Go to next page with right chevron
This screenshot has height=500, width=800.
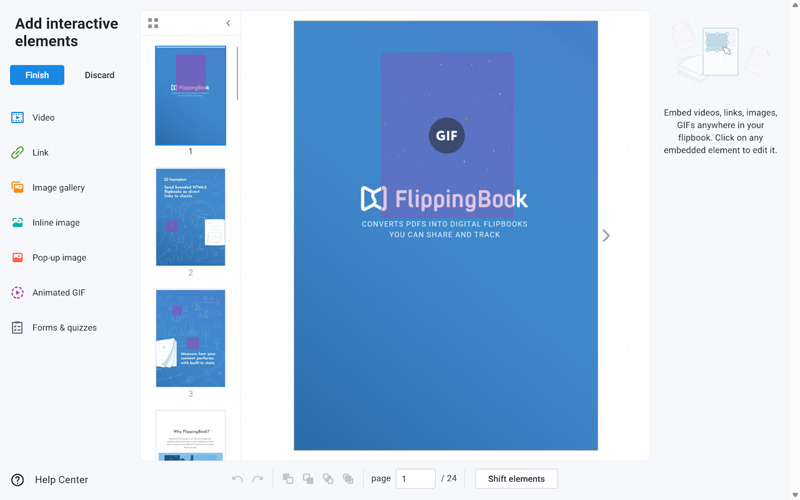click(606, 236)
